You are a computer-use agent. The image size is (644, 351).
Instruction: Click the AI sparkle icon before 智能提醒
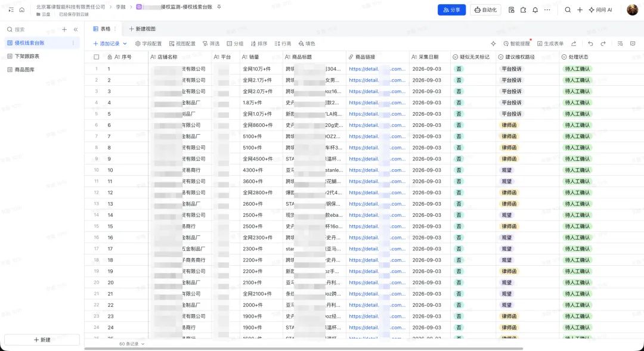coord(493,44)
